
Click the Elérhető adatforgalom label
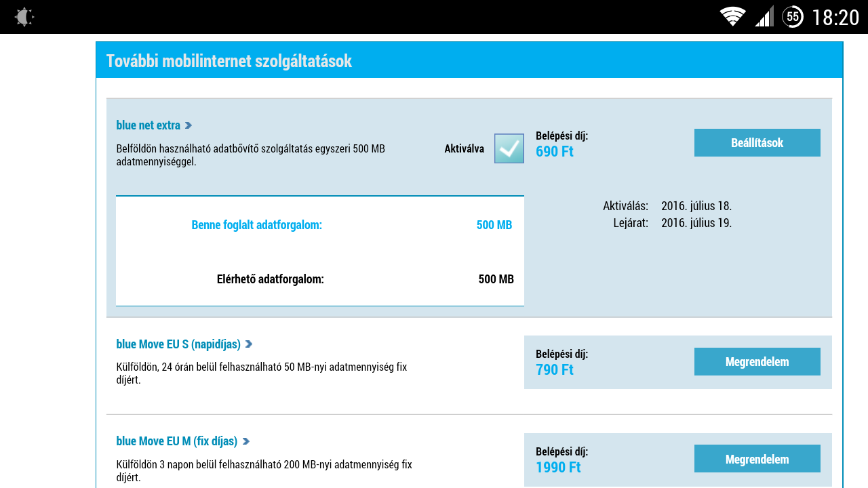[271, 279]
